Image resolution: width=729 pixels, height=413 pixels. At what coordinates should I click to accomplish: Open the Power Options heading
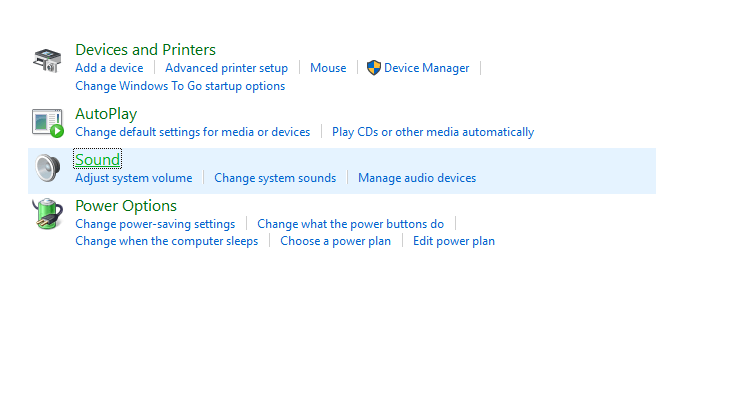(x=126, y=206)
